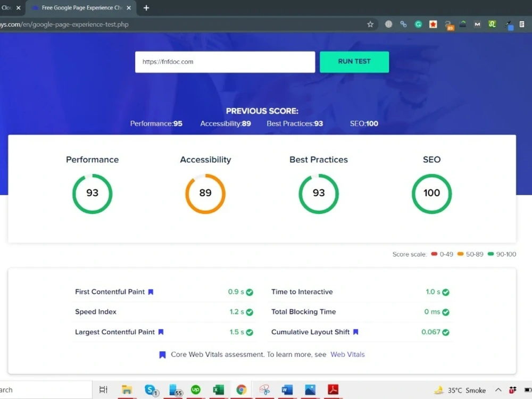532x399 pixels.
Task: Open Photos app from the taskbar
Action: click(x=310, y=390)
